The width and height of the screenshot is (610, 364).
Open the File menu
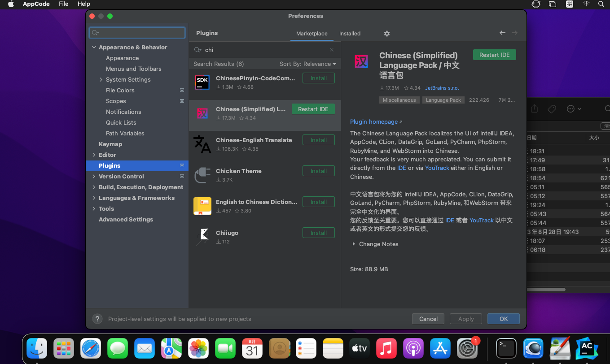click(64, 4)
